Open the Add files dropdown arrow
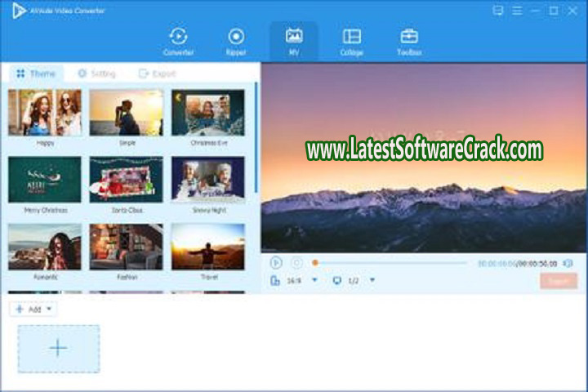 click(x=50, y=310)
